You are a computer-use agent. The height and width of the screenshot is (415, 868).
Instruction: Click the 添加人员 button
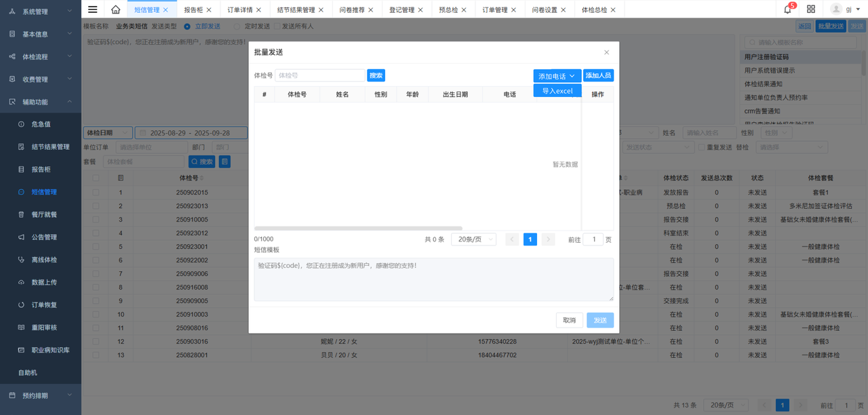[x=598, y=76]
